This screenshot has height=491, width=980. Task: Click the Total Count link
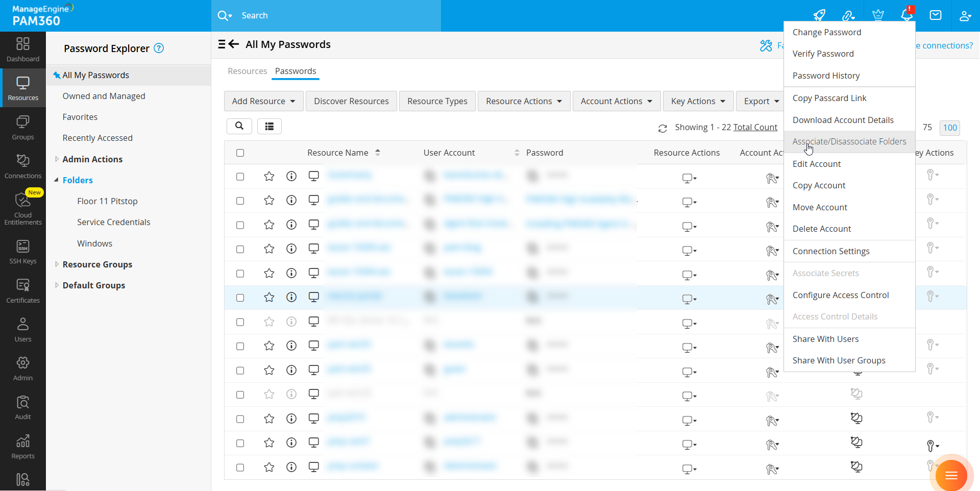coord(755,127)
